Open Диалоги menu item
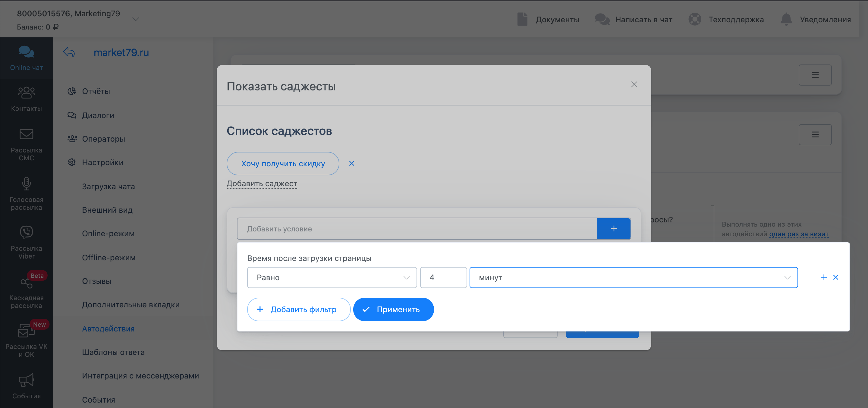The image size is (868, 408). click(98, 115)
